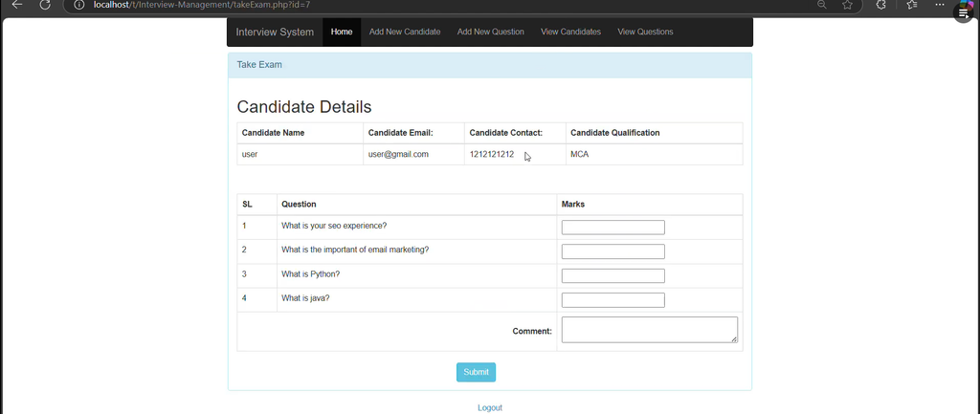Go to View Candidates

coord(570,32)
